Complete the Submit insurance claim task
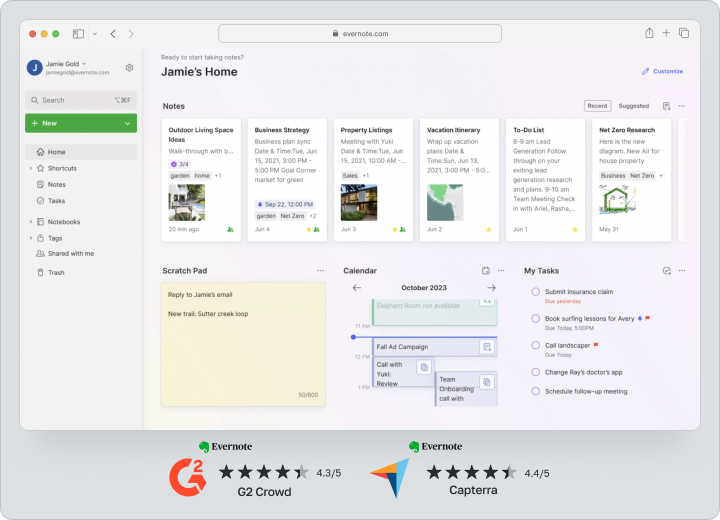This screenshot has height=520, width=720. tap(535, 292)
